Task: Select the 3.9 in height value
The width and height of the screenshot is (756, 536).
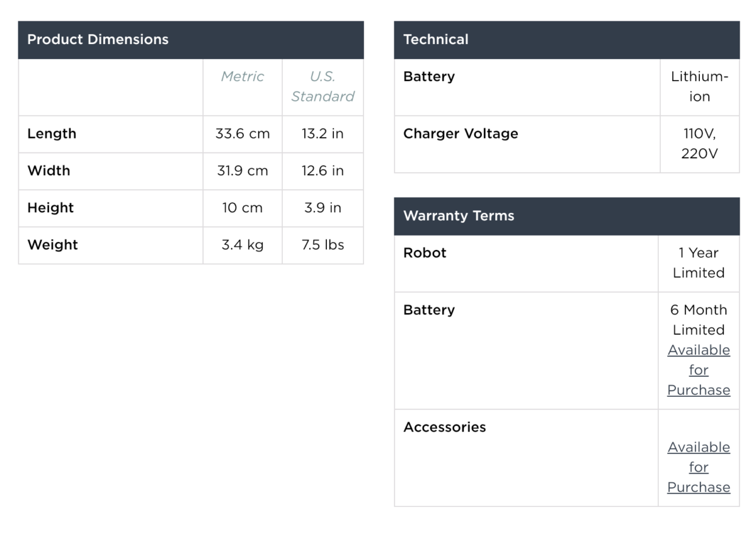Action: tap(323, 208)
